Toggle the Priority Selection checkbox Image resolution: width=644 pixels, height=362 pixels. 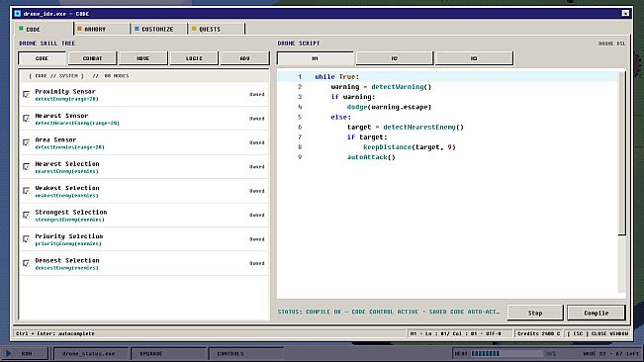pyautogui.click(x=27, y=239)
